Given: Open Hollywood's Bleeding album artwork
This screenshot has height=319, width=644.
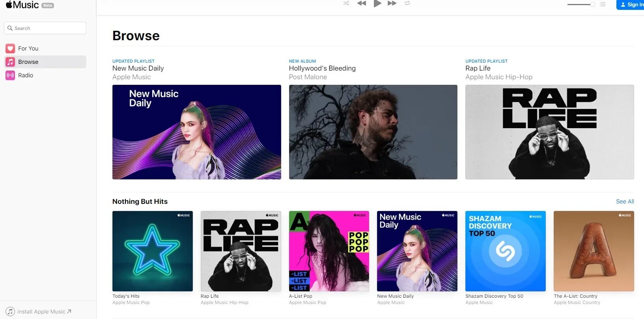Looking at the screenshot, I should click(373, 132).
